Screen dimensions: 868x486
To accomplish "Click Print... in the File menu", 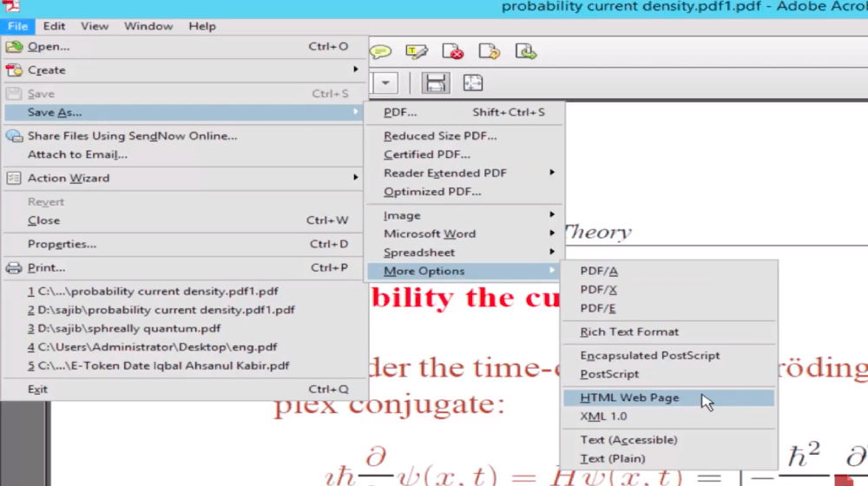I will 46,268.
